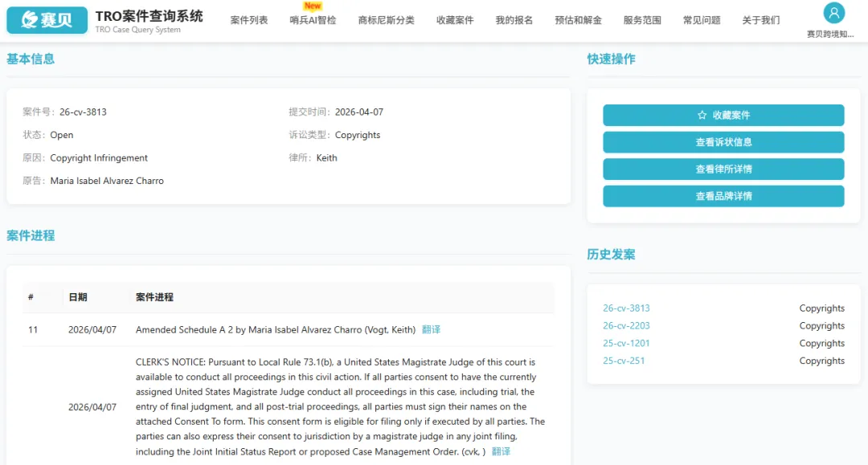
Task: Open the 案件列表 menu
Action: coord(249,20)
